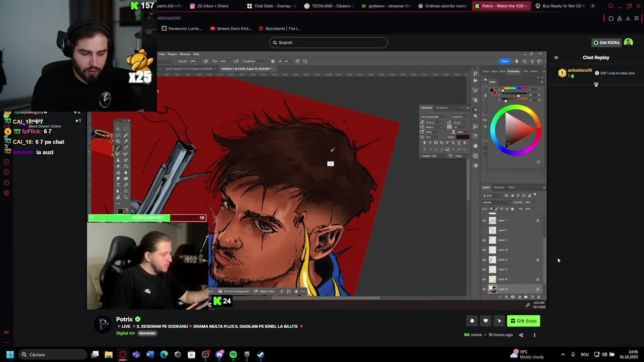Hide Layer 7 with eye icon
The height and width of the screenshot is (362, 644).
click(x=484, y=221)
